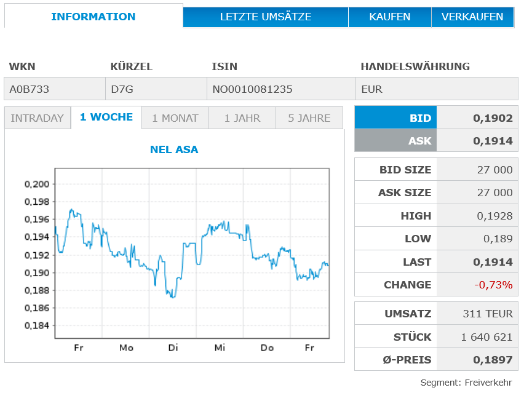Click the HIGH value 0,1928
Screen dimensions: 532x401
coord(494,216)
